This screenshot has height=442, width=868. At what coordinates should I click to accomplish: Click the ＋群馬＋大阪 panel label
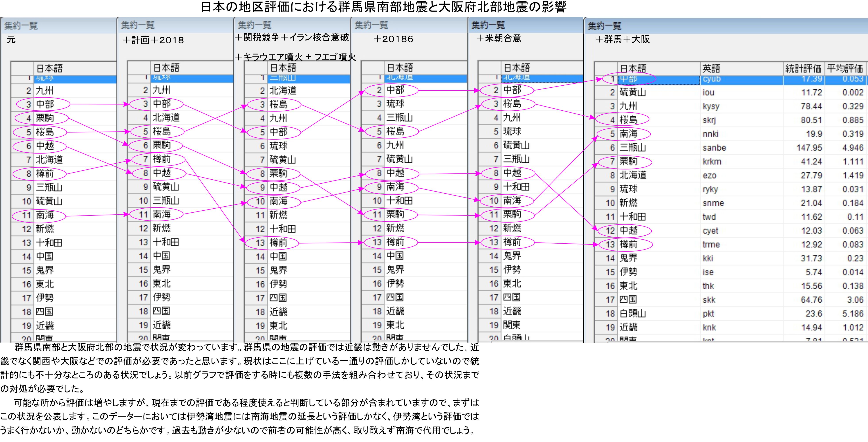[x=622, y=39]
